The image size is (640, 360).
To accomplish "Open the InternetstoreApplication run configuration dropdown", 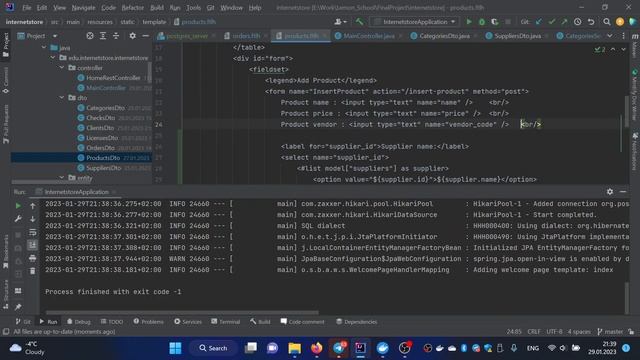I will point(415,22).
